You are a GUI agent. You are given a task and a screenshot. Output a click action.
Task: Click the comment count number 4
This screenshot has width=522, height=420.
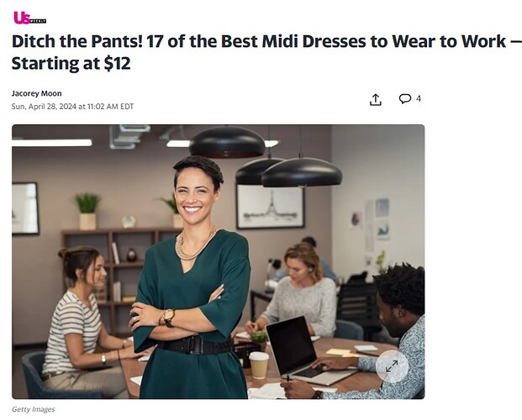point(419,98)
